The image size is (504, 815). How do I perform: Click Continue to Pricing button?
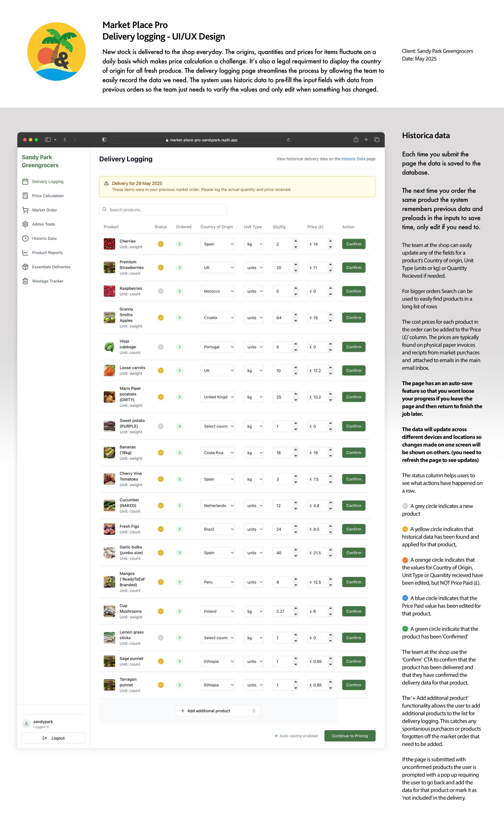pos(350,736)
